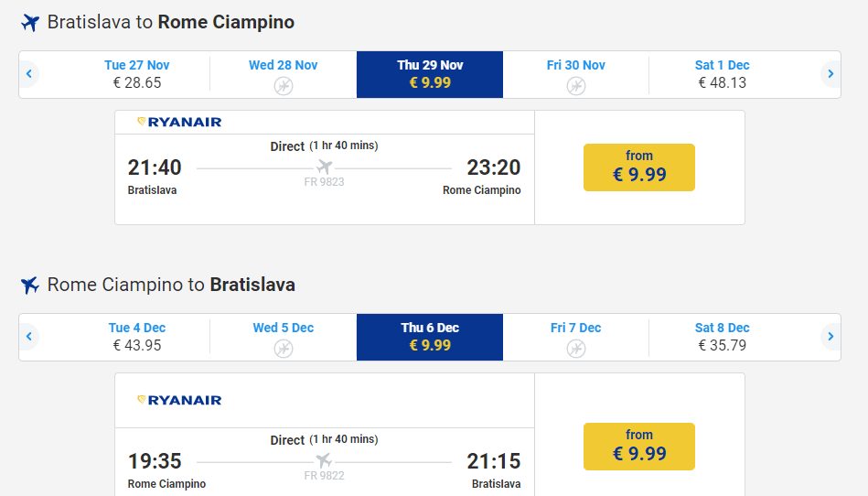
Task: Click the no-flight icon under Fri 30 Nov
Action: pos(575,86)
